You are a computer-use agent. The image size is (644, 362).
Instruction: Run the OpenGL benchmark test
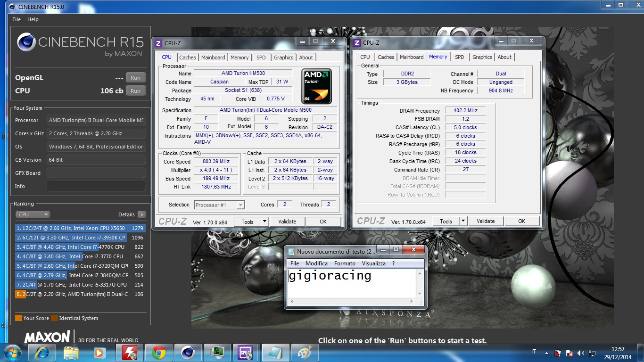click(x=136, y=78)
